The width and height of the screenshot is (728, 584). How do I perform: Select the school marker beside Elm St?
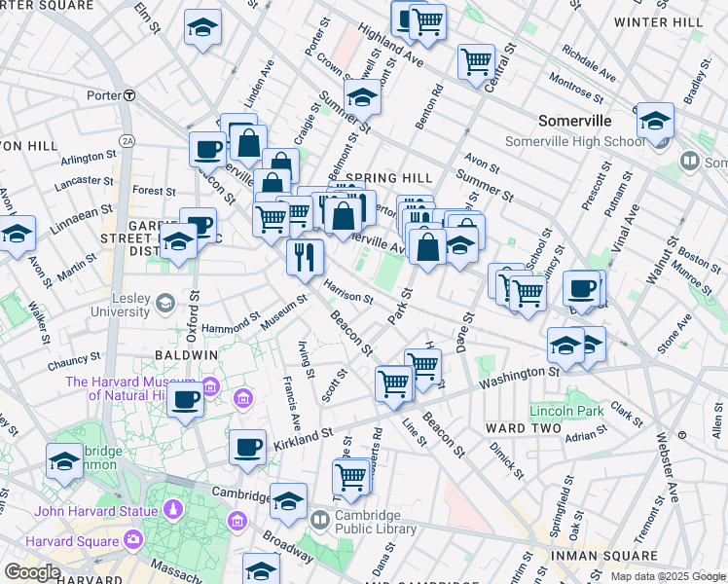click(x=202, y=30)
